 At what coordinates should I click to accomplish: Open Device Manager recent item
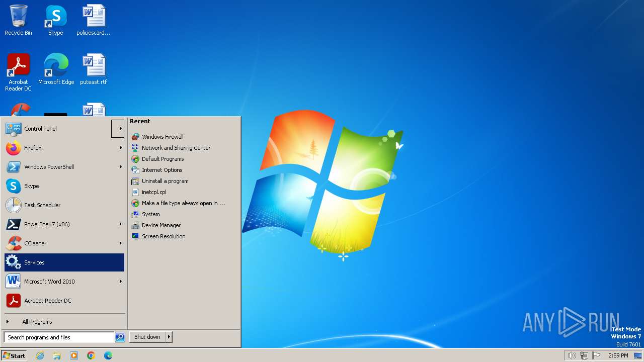point(156,225)
